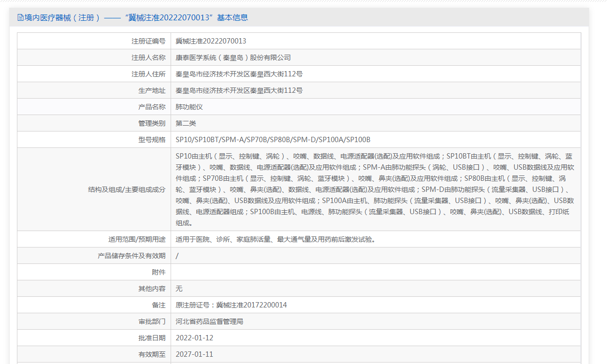Click the 其他内容 value 无

(179, 289)
